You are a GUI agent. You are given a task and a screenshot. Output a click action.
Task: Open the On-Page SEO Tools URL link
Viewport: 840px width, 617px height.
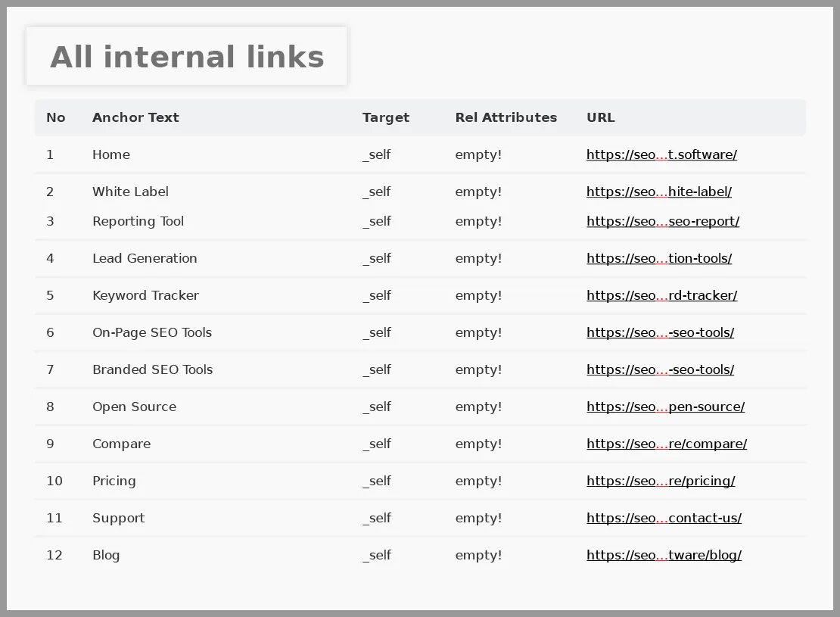tap(660, 332)
